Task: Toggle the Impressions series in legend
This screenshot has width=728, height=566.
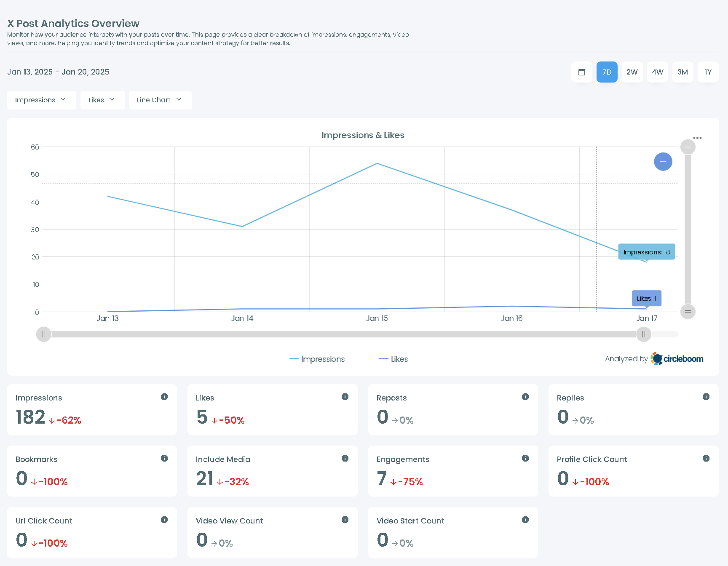Action: coord(317,359)
